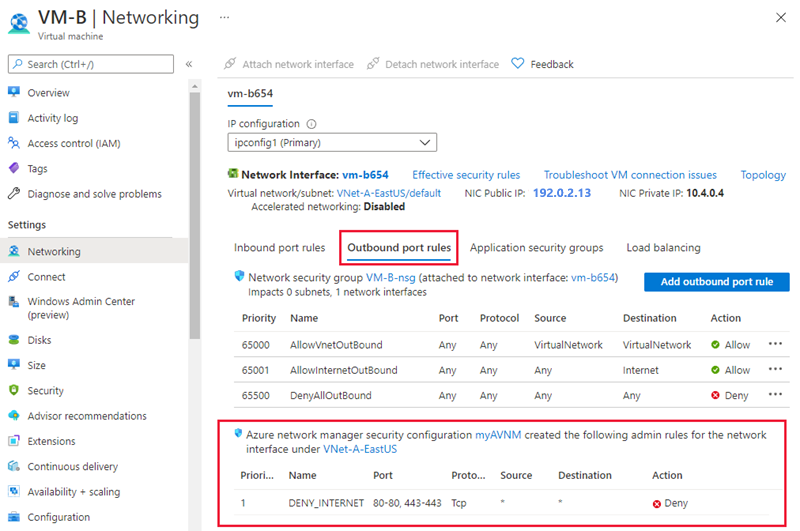The image size is (800, 531).
Task: Select the AllowVnetOutBound rule name
Action: pos(336,344)
